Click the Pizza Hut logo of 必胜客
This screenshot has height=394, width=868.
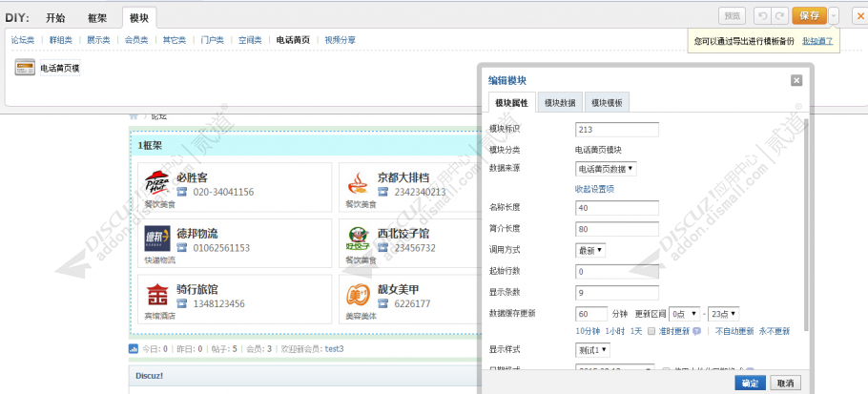156,182
